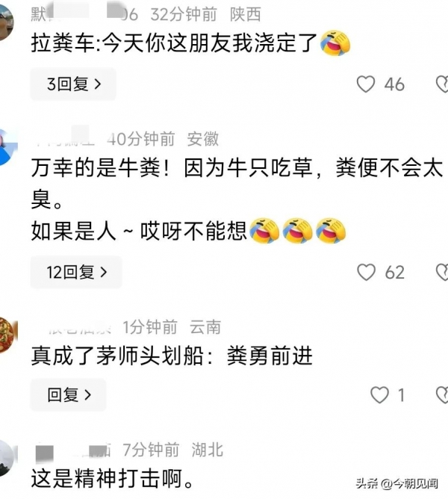
Task: Like the 牛粪 comment with 62 likes
Action: coord(366,273)
